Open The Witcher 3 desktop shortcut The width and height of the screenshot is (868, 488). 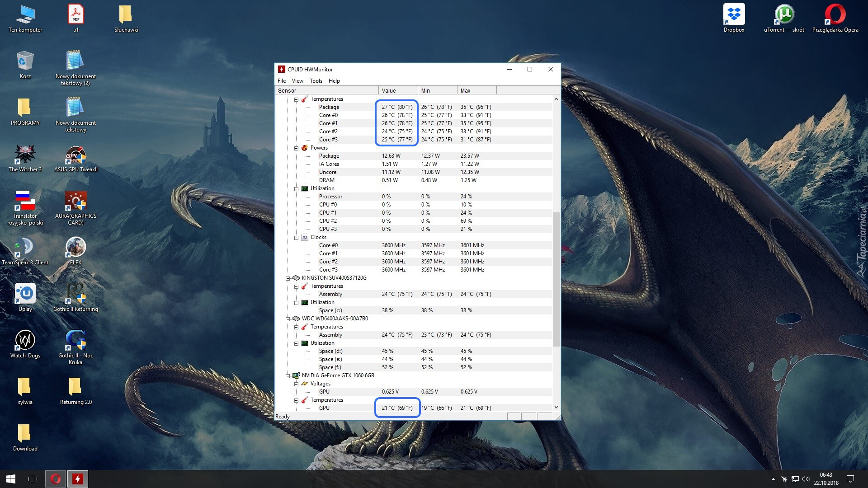(25, 156)
